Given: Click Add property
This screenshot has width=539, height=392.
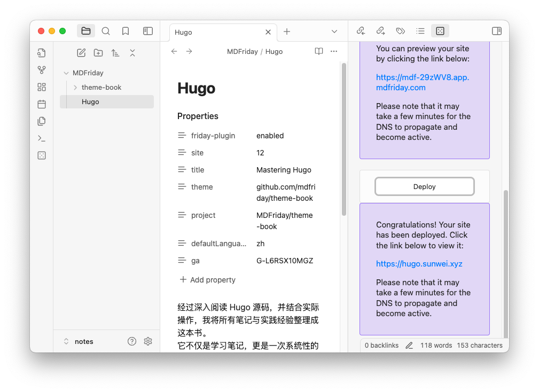Looking at the screenshot, I should click(208, 280).
